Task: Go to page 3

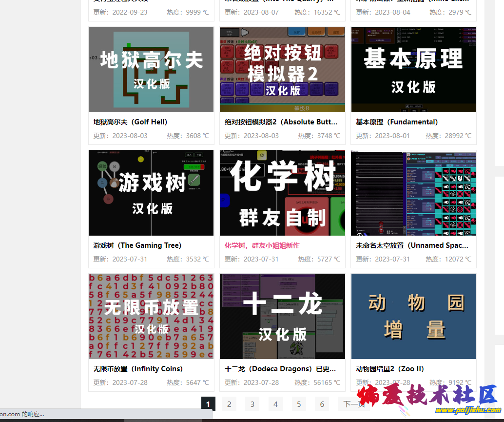Action: 252,404
